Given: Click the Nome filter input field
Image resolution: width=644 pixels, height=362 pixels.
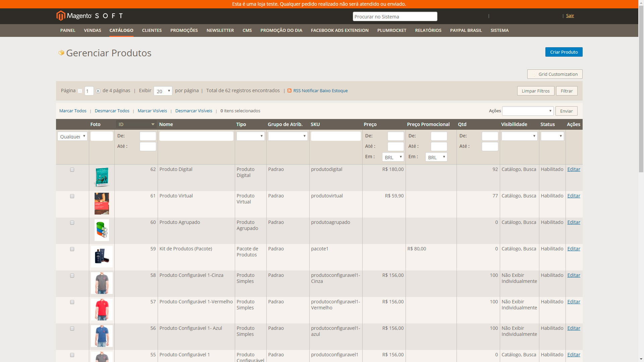Looking at the screenshot, I should coord(196,136).
